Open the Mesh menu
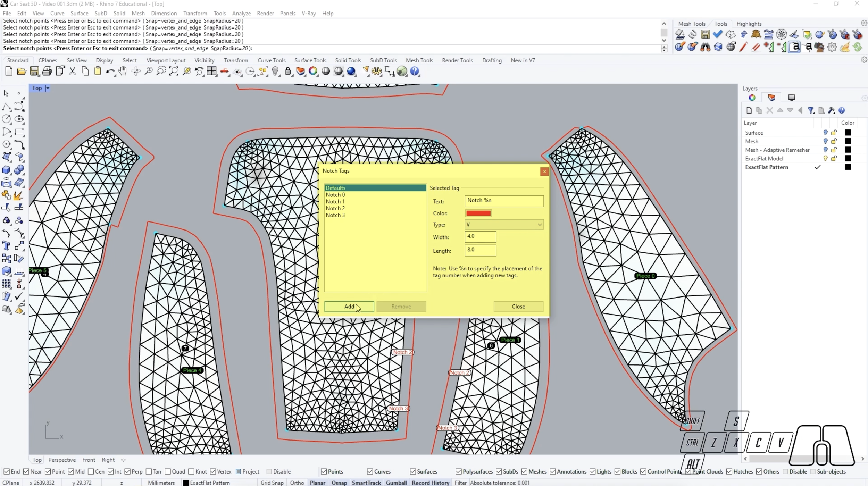Screen dimensions: 868x486 [x=138, y=13]
